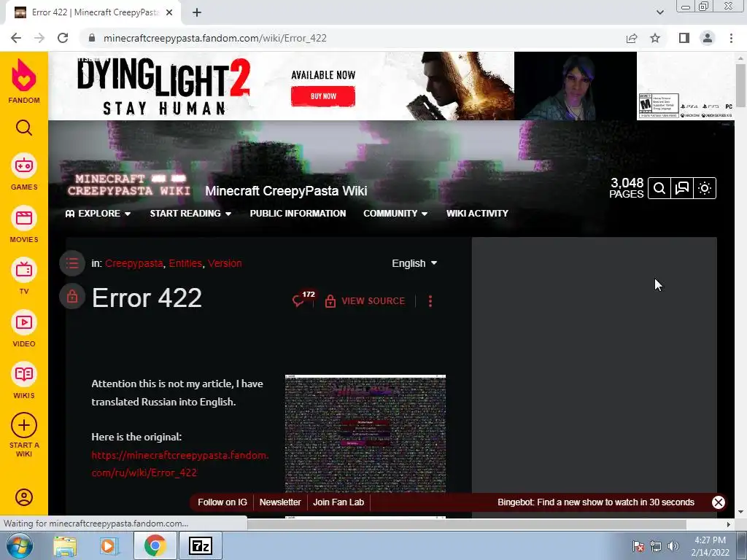
Task: Click the Buy Now ad button
Action: pos(323,96)
